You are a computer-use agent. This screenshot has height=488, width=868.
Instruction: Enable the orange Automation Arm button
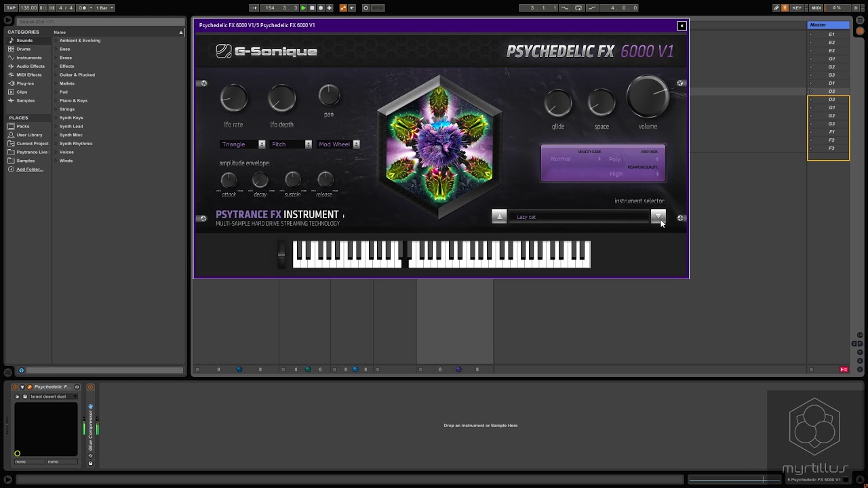(343, 8)
